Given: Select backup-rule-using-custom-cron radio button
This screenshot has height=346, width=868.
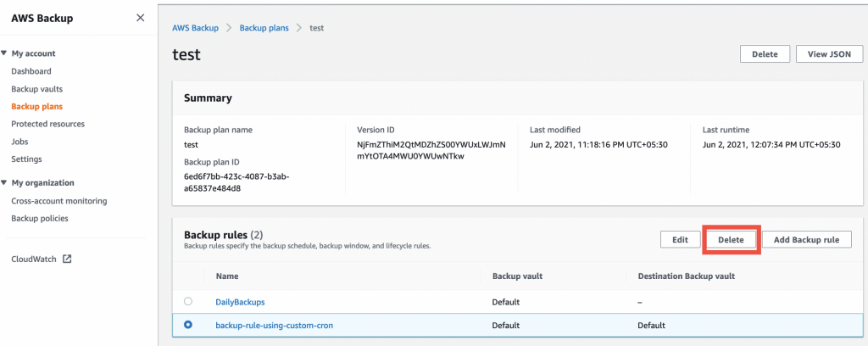Looking at the screenshot, I should [x=187, y=325].
